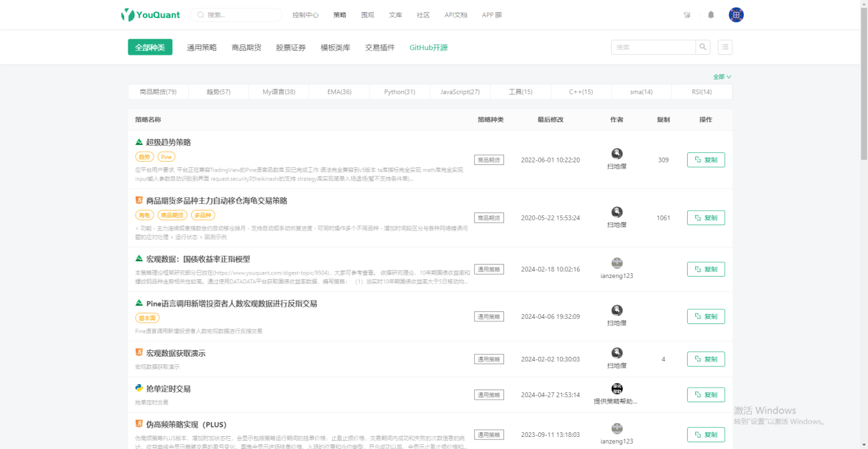This screenshot has width=868, height=449.
Task: Filter by the 趋势(57) tag
Action: tap(218, 92)
